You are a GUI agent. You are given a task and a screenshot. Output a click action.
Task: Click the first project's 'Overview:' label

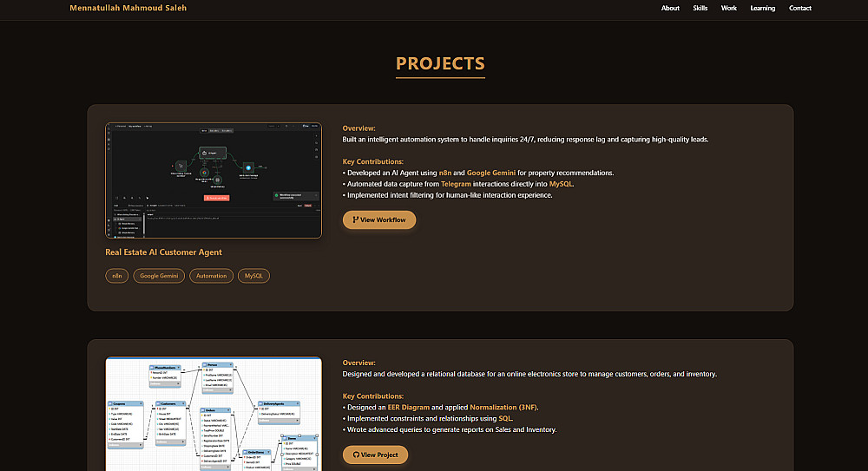[358, 128]
